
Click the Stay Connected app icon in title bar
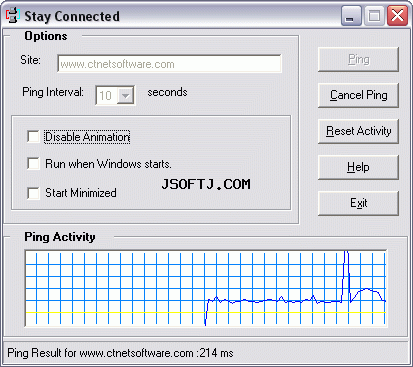point(12,16)
